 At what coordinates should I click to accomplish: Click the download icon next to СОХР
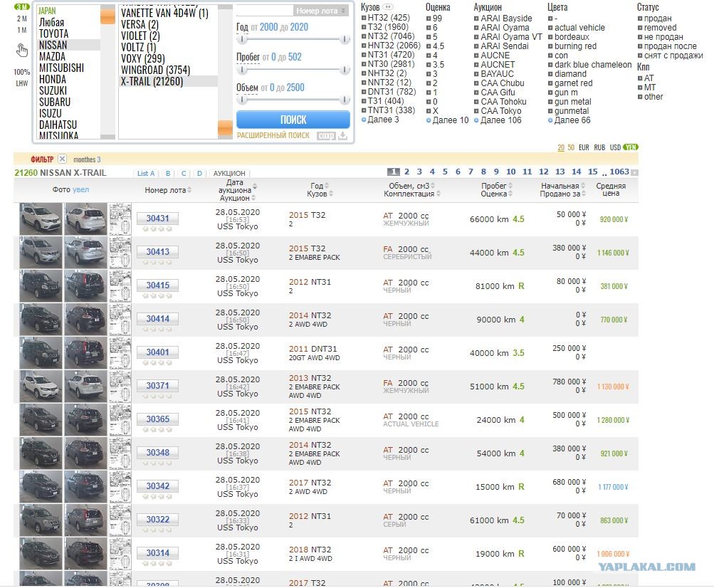click(x=342, y=136)
